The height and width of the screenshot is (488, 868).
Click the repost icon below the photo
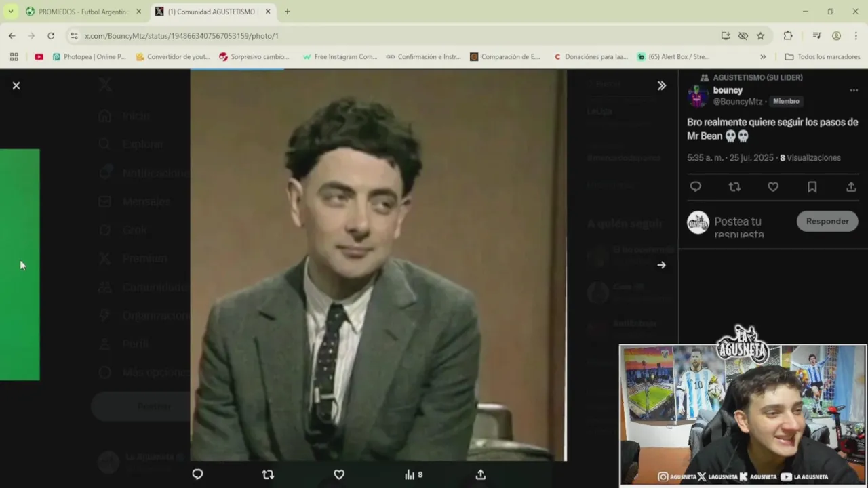tap(268, 474)
